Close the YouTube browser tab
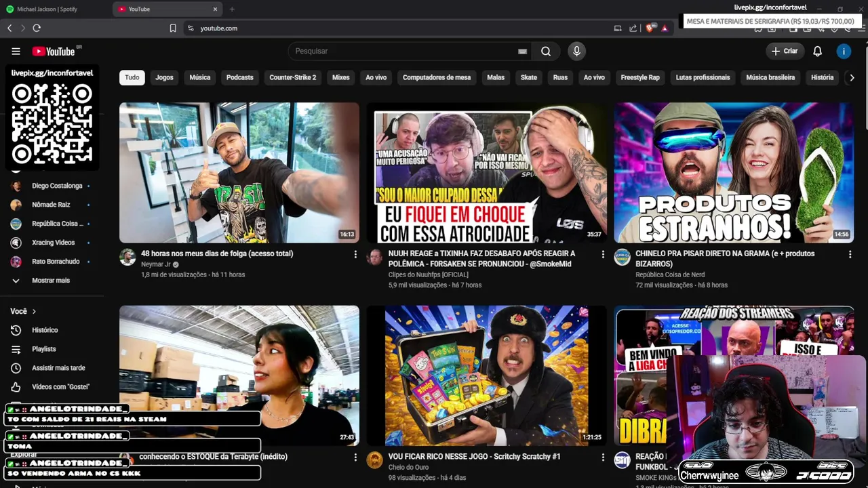 [216, 9]
